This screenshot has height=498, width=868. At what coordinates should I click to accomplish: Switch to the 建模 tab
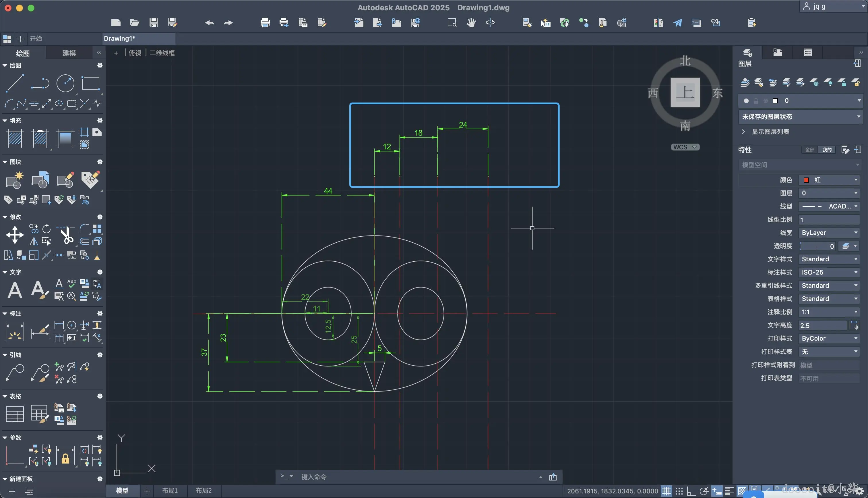point(69,53)
